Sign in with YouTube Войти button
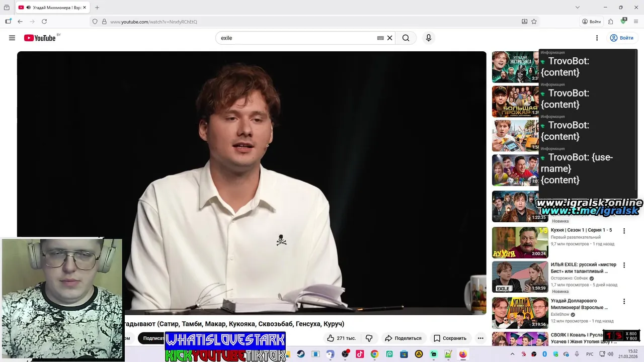The height and width of the screenshot is (362, 644). click(621, 38)
